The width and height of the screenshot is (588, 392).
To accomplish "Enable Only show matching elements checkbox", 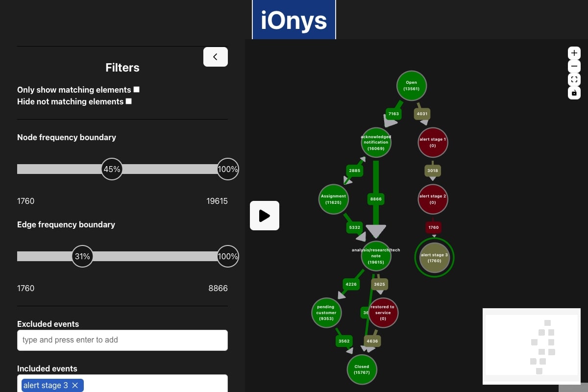I will pos(137,90).
